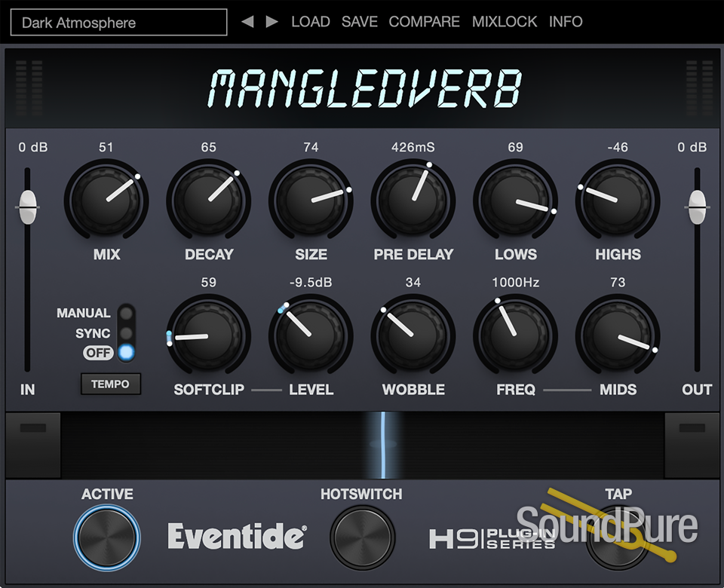Viewport: 724px width, 588px height.
Task: Click the MANGLEDVERB title display
Action: [x=365, y=89]
